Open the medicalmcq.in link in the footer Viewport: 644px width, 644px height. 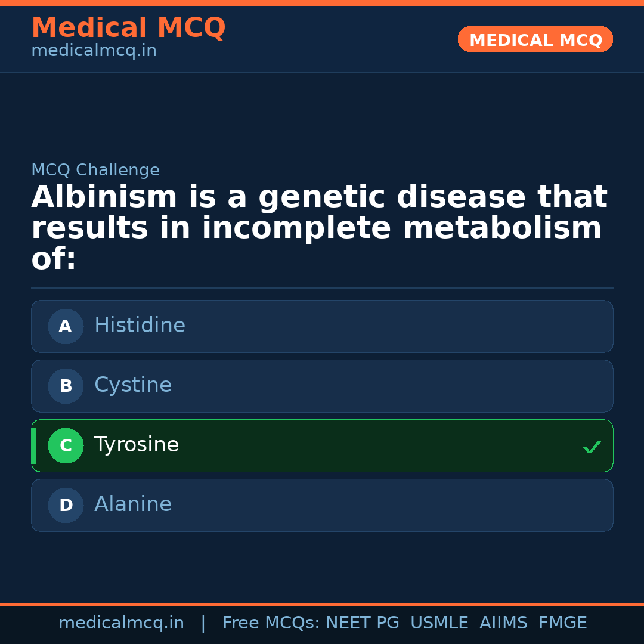121,623
